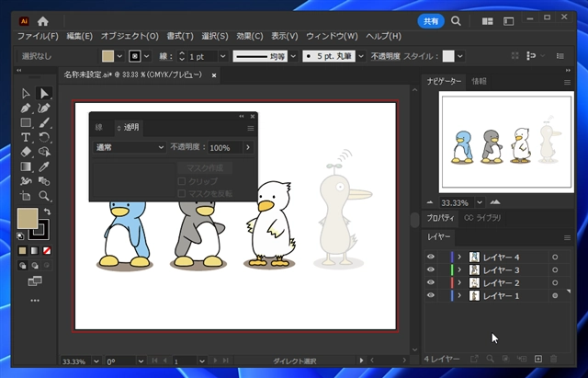Open variable width profile 均等 dropdown
Image resolution: width=588 pixels, height=378 pixels.
pyautogui.click(x=293, y=56)
